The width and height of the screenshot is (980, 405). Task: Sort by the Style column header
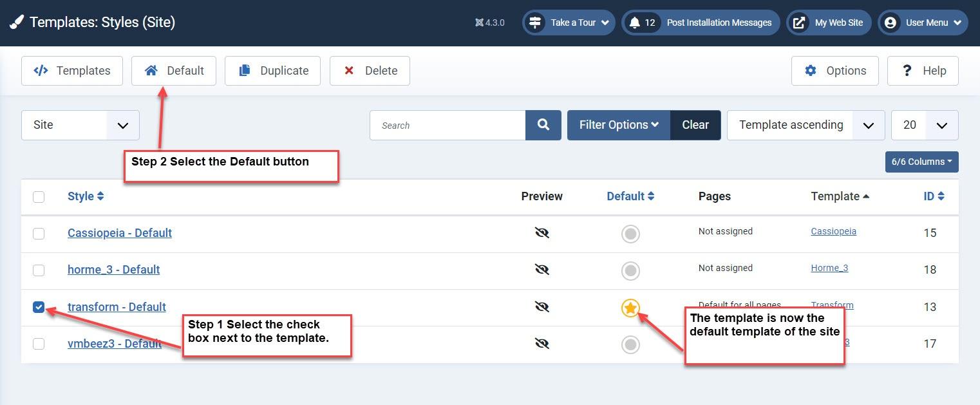point(86,196)
